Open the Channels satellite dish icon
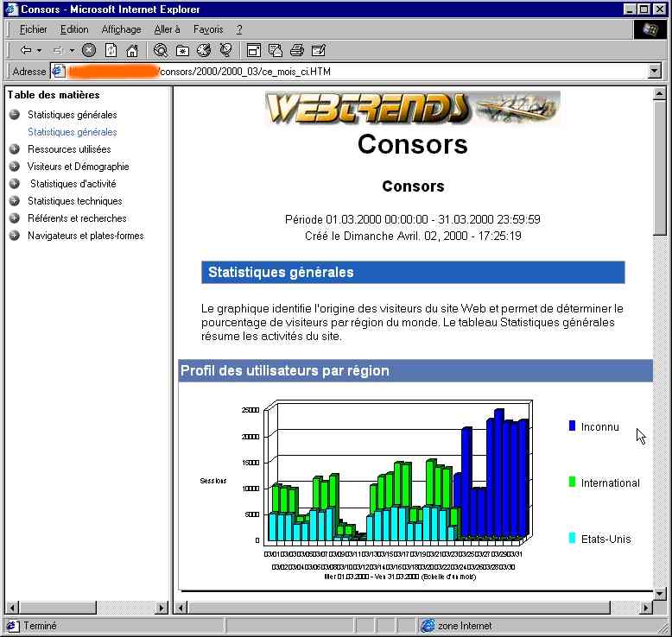672x637 pixels. coord(225,50)
